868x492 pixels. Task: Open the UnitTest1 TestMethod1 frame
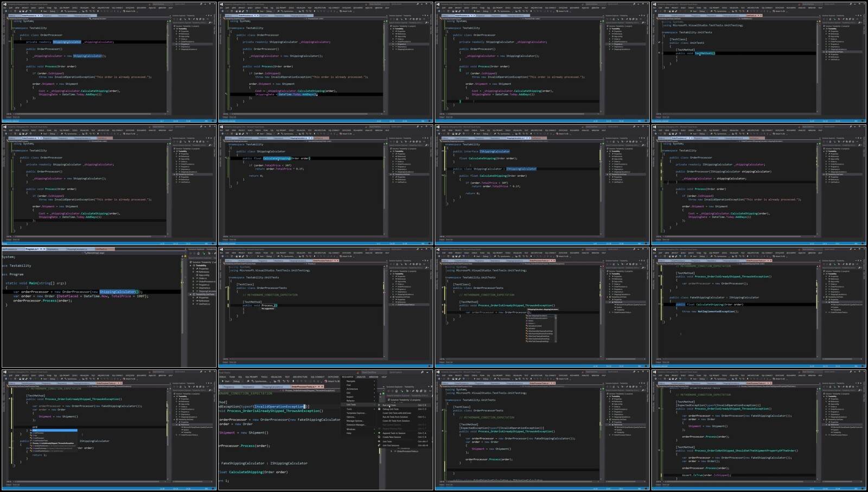(x=758, y=62)
